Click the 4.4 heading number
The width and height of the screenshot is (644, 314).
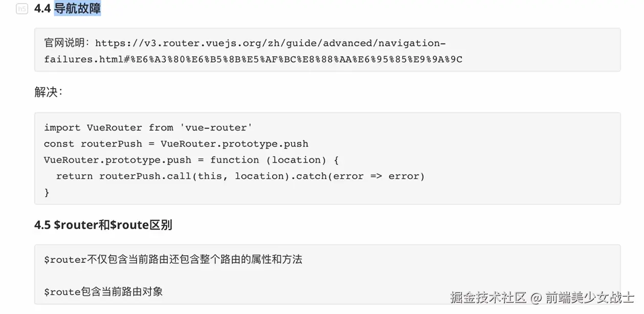pyautogui.click(x=42, y=9)
